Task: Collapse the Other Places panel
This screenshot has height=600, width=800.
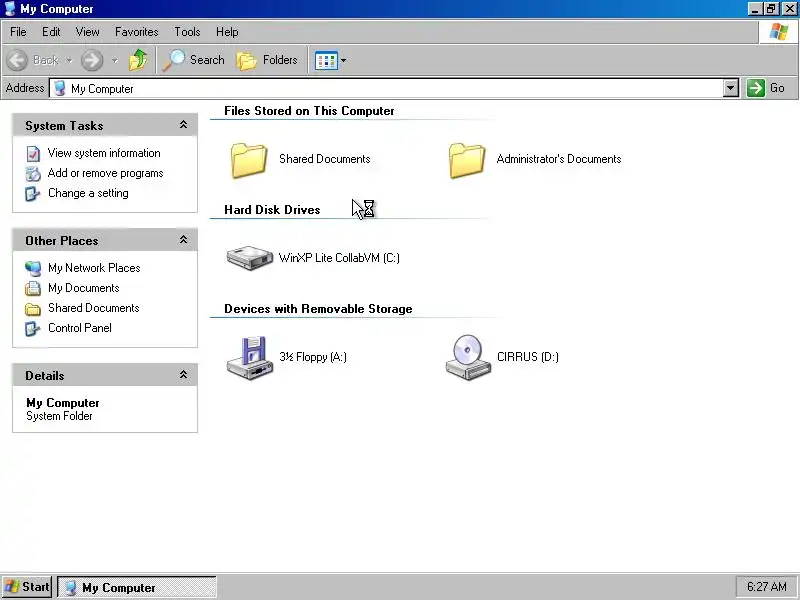Action: pos(183,240)
